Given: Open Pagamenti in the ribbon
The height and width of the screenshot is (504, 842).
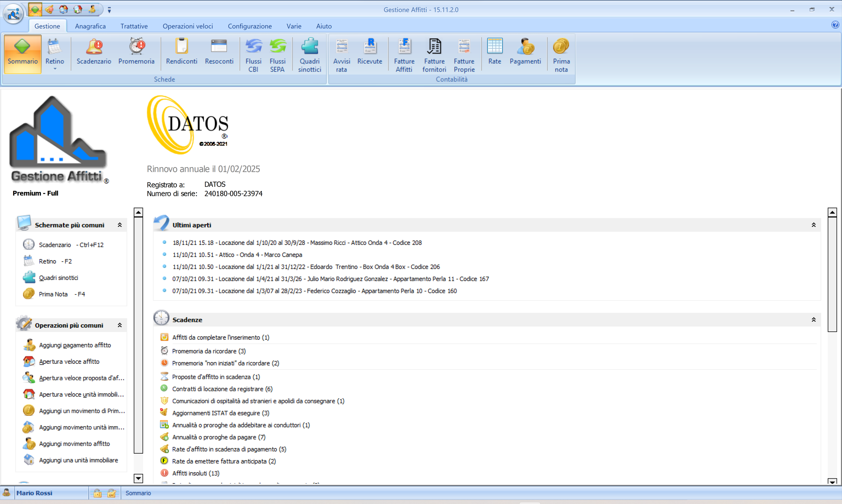Looking at the screenshot, I should [x=525, y=52].
